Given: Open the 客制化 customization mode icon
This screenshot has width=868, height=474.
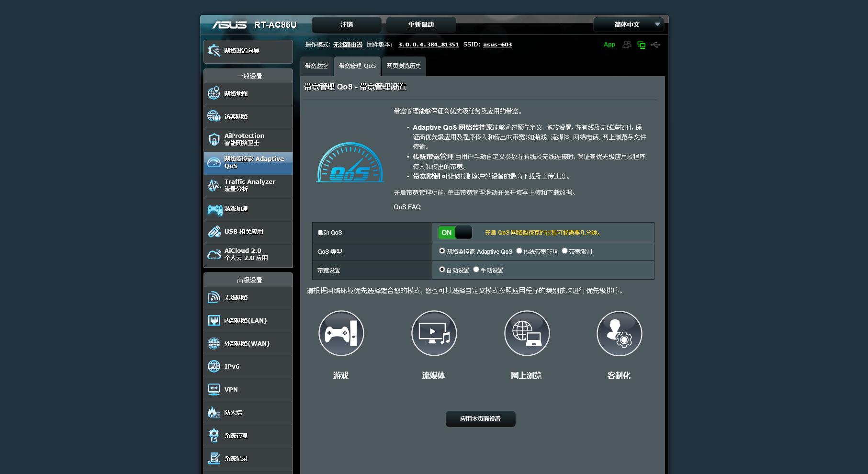Looking at the screenshot, I should pyautogui.click(x=619, y=333).
